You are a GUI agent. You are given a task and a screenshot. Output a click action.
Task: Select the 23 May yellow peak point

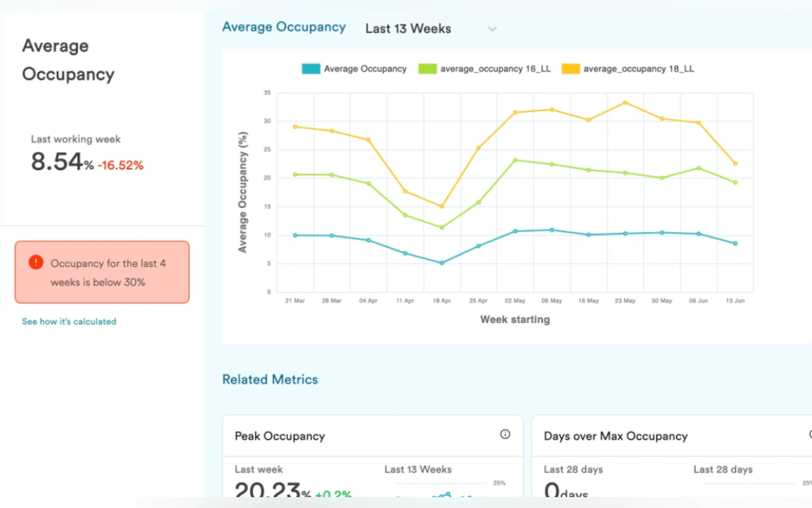pyautogui.click(x=625, y=102)
